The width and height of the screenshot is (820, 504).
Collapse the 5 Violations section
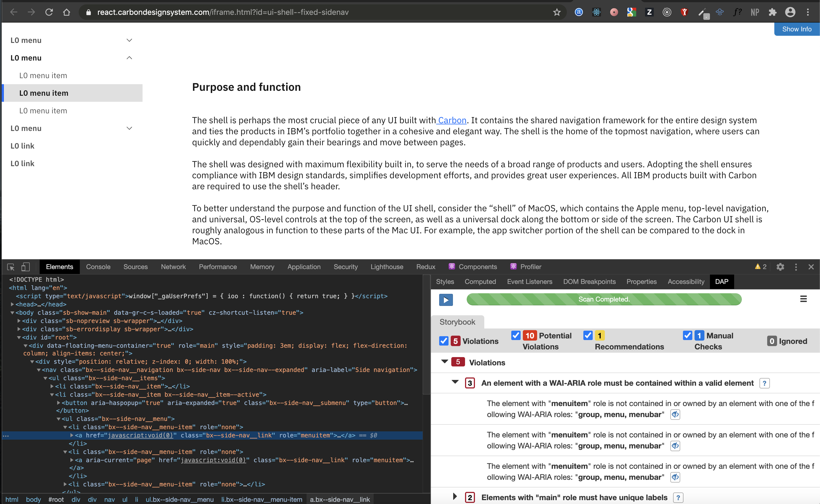(x=444, y=362)
